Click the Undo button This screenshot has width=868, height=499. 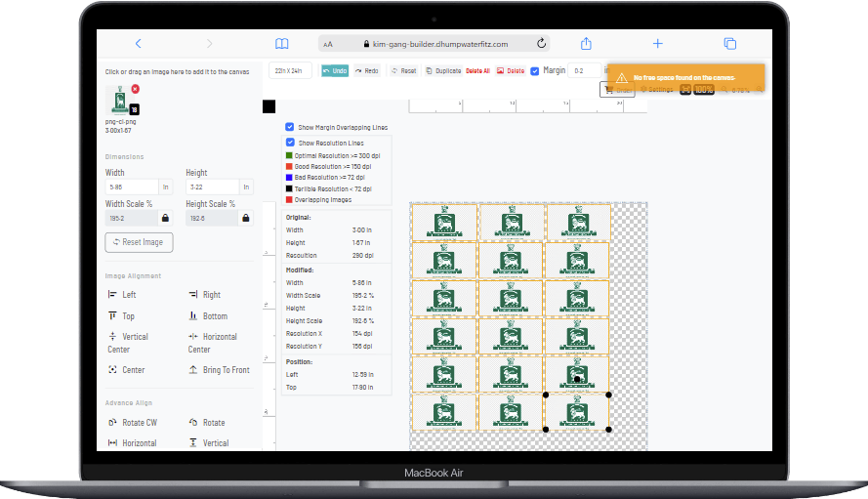[x=334, y=70]
